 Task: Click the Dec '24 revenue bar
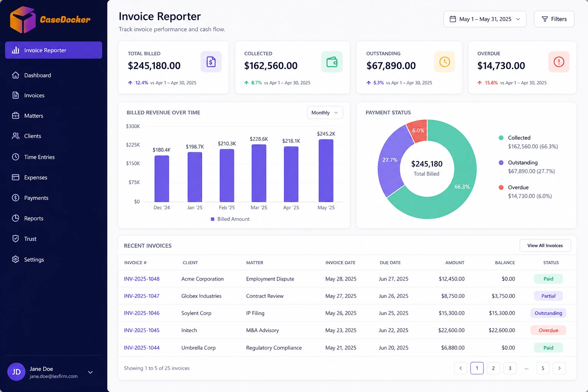[x=162, y=179]
